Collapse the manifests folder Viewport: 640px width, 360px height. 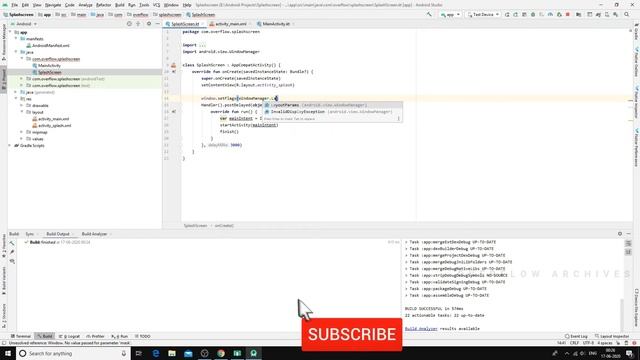[16, 39]
